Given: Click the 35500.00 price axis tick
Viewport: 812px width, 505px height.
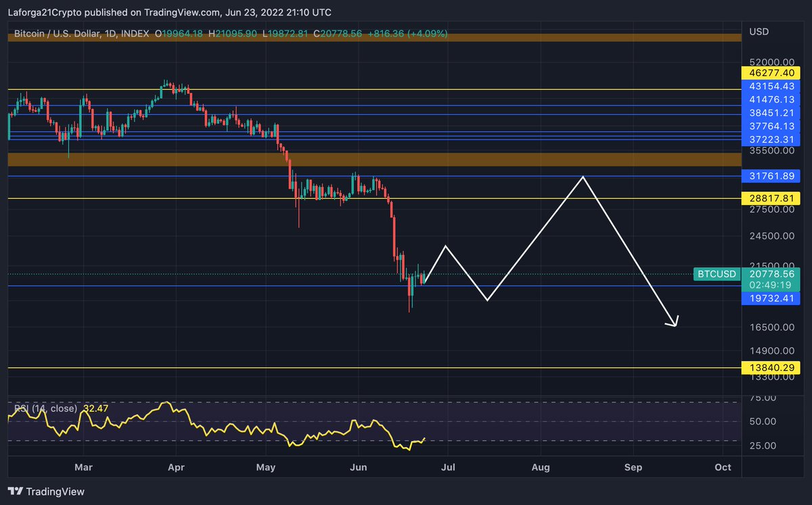Looking at the screenshot, I should tap(771, 151).
